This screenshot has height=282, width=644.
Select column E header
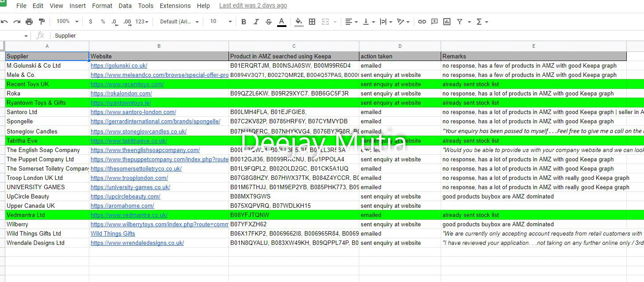[533, 46]
